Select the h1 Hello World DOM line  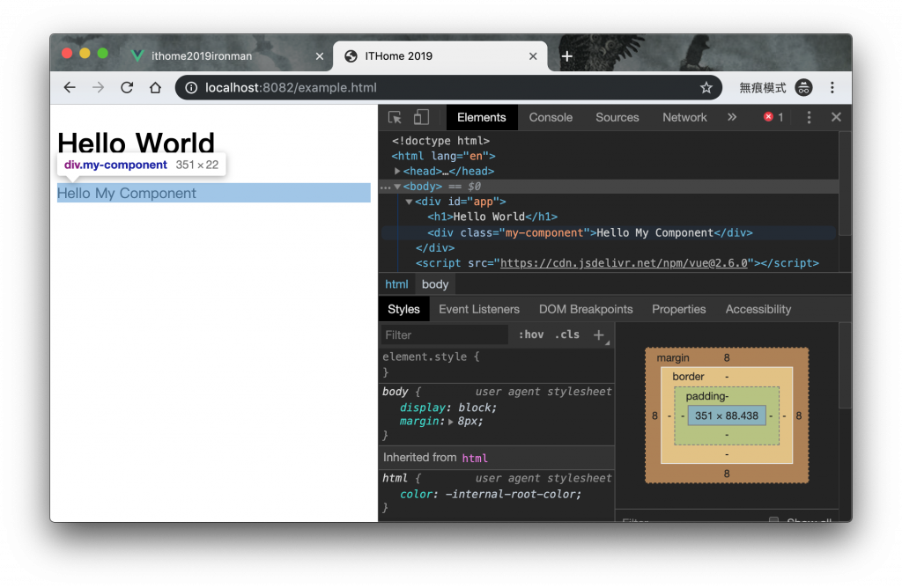point(492,217)
